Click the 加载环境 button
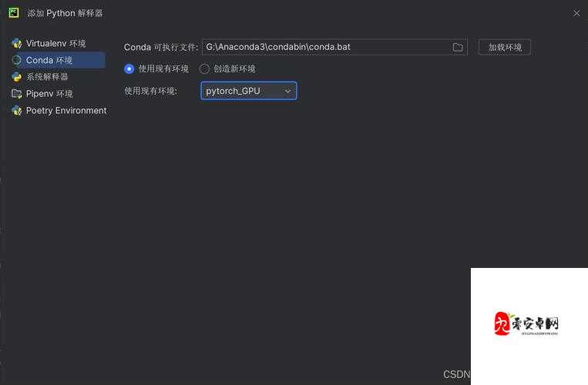This screenshot has width=588, height=385. click(x=504, y=47)
